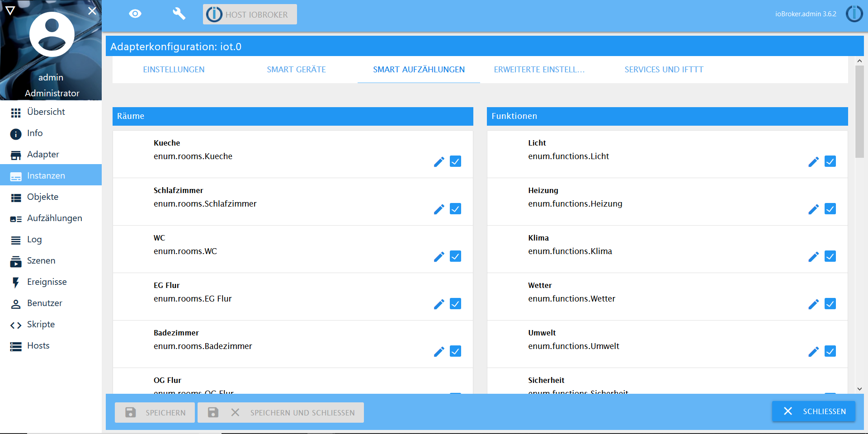Click the Ereignisse lightning icon

(x=16, y=283)
